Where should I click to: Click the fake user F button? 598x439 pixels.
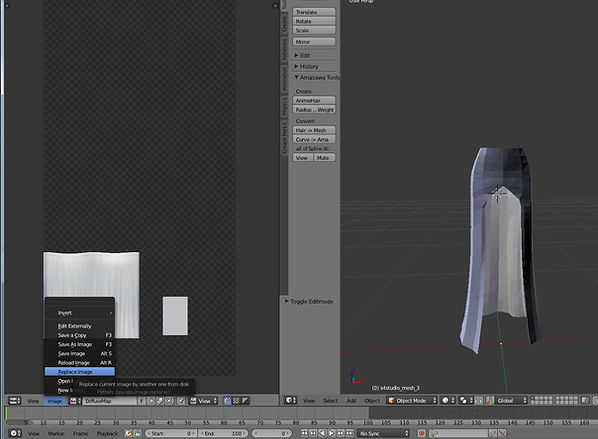coord(141,401)
